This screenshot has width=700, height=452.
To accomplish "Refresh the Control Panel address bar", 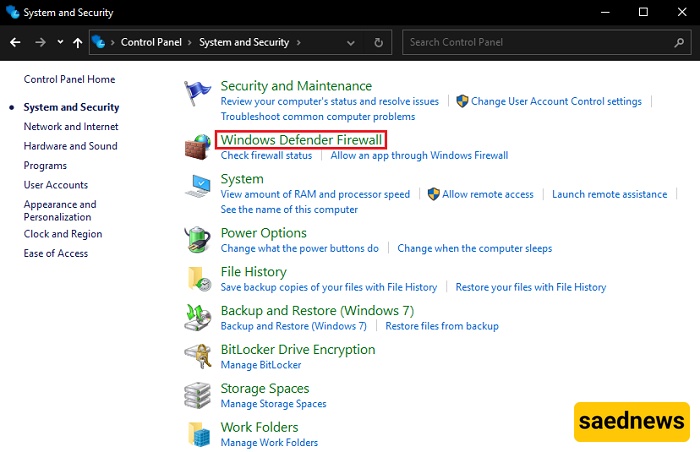I will (379, 42).
